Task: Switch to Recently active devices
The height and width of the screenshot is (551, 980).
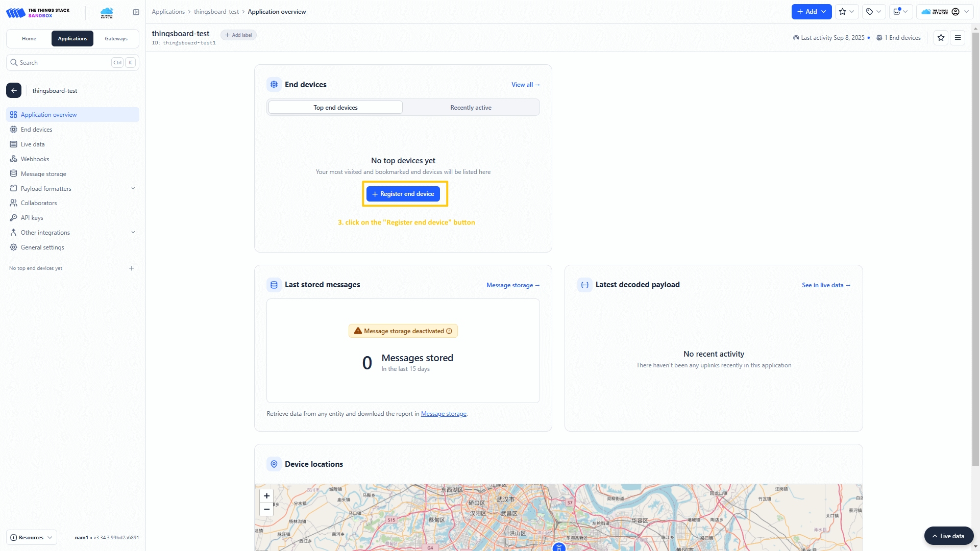Action: point(471,108)
